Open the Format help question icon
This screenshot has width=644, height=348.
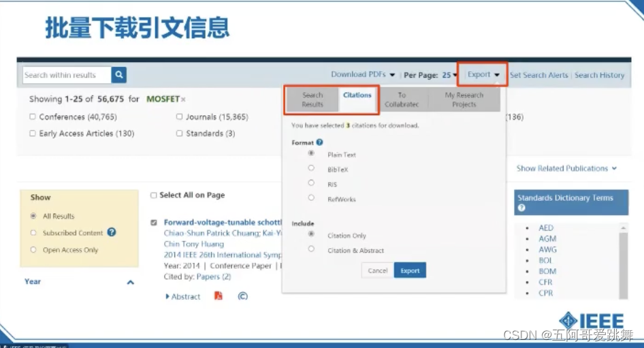pyautogui.click(x=319, y=142)
